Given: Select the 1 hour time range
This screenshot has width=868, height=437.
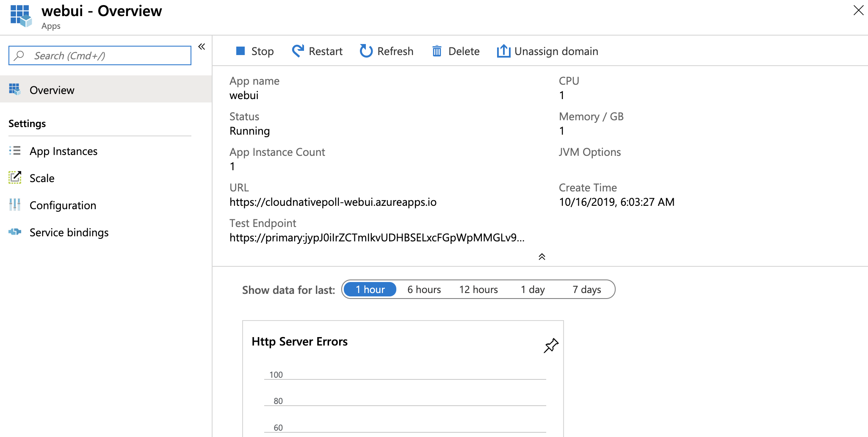Looking at the screenshot, I should tap(370, 290).
